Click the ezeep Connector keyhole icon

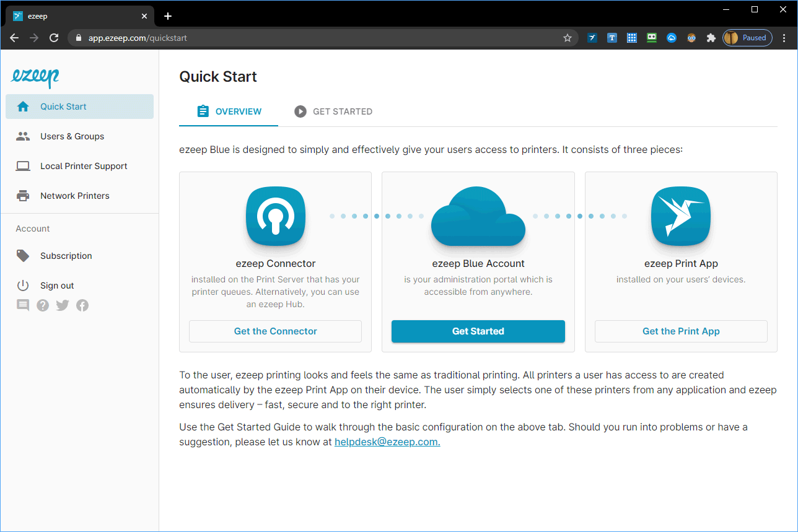pyautogui.click(x=276, y=217)
